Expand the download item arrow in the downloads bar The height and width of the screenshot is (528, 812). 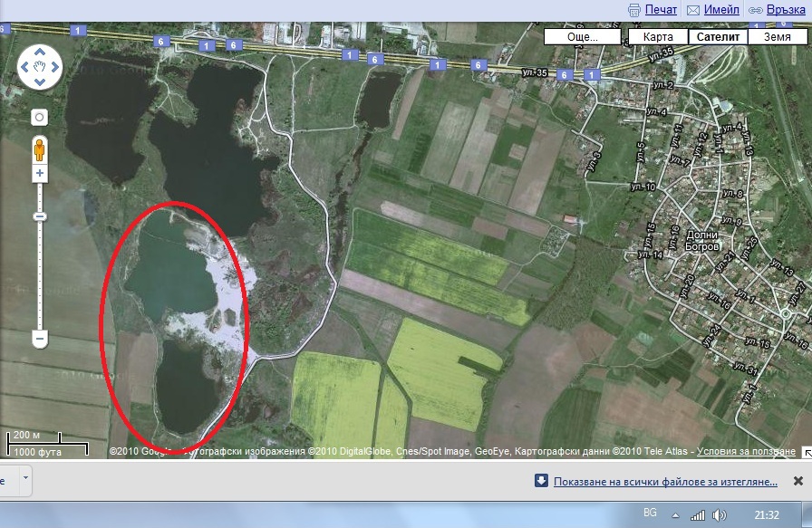24,477
